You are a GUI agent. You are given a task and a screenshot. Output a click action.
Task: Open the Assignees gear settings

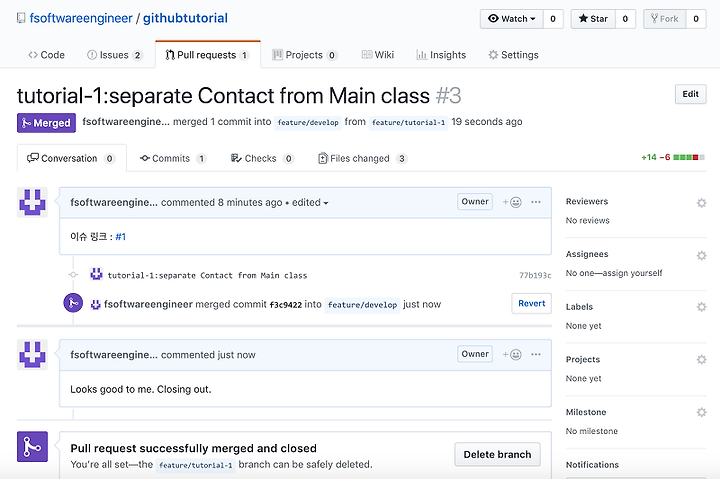click(x=701, y=255)
